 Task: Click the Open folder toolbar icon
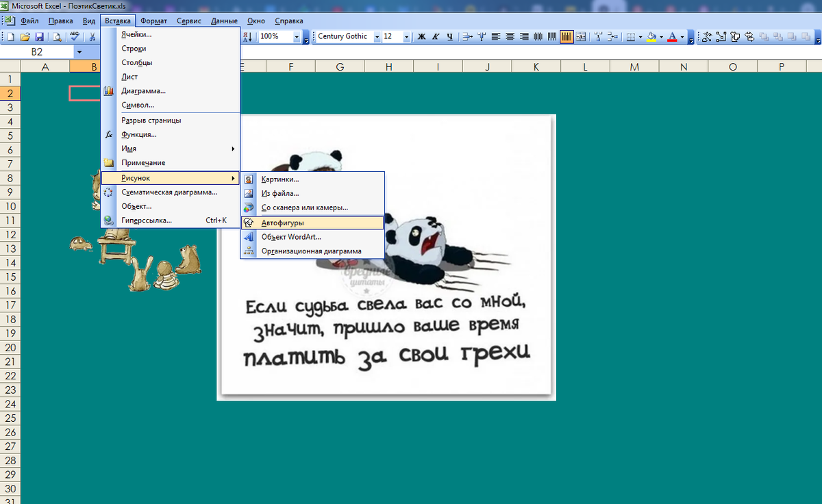click(25, 36)
